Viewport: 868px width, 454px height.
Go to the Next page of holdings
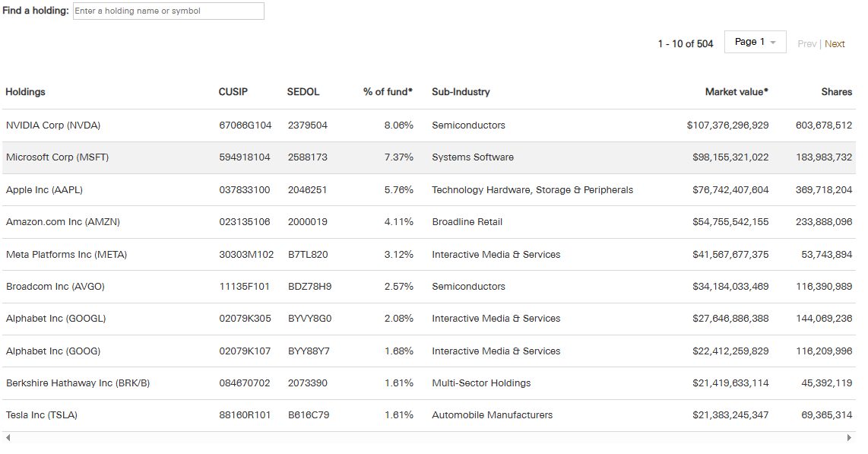835,44
